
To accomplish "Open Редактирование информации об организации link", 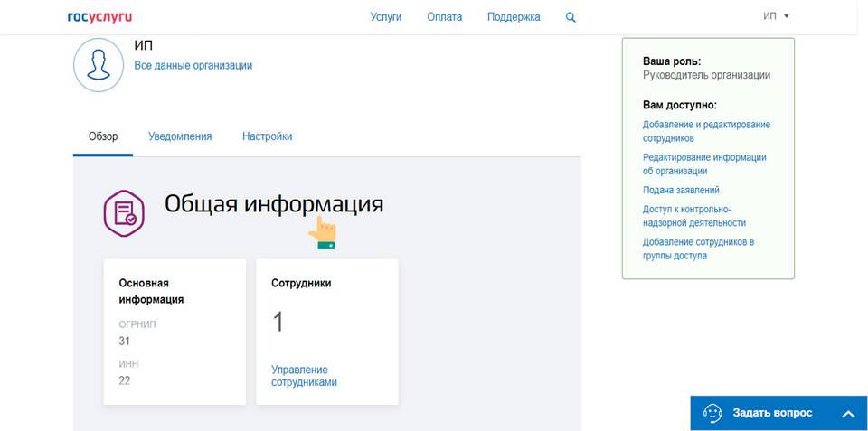I will pos(704,164).
